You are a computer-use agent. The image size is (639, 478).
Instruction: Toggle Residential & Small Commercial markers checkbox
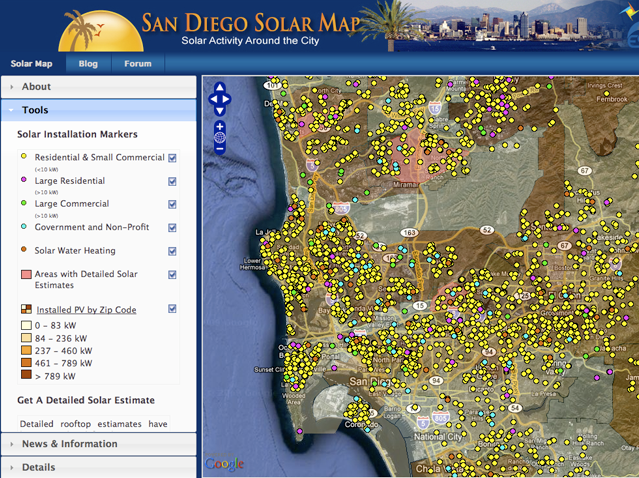[x=172, y=158]
